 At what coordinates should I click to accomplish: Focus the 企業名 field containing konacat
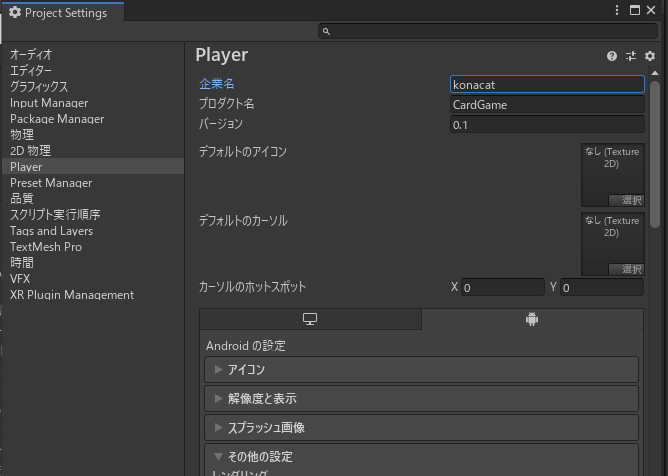[x=547, y=84]
